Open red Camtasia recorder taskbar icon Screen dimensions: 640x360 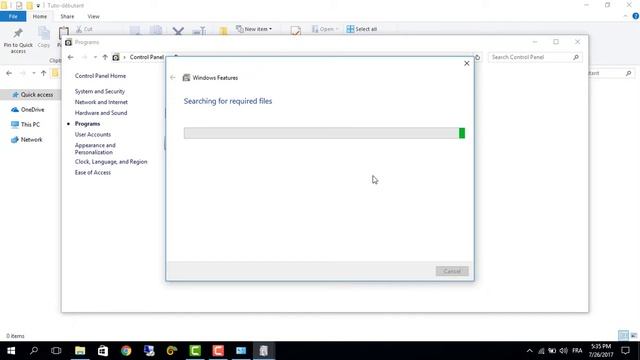[218, 351]
